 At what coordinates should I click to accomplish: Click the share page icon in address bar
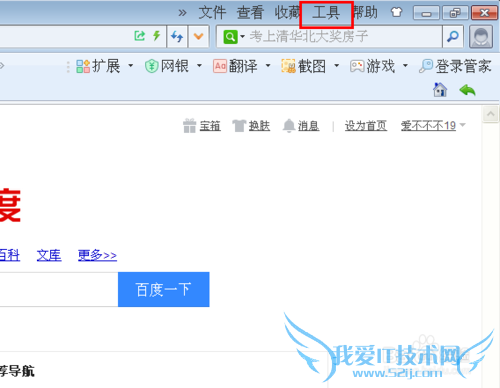click(x=140, y=36)
